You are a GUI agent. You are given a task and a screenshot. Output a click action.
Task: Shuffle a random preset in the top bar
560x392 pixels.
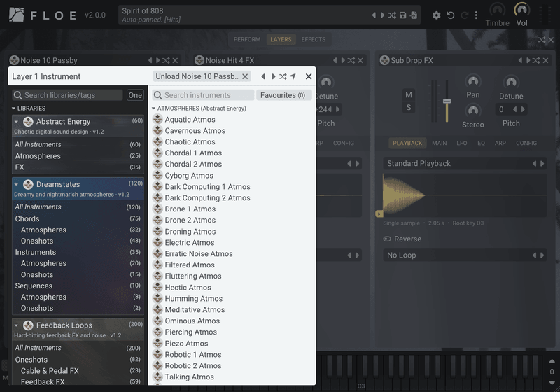click(392, 15)
